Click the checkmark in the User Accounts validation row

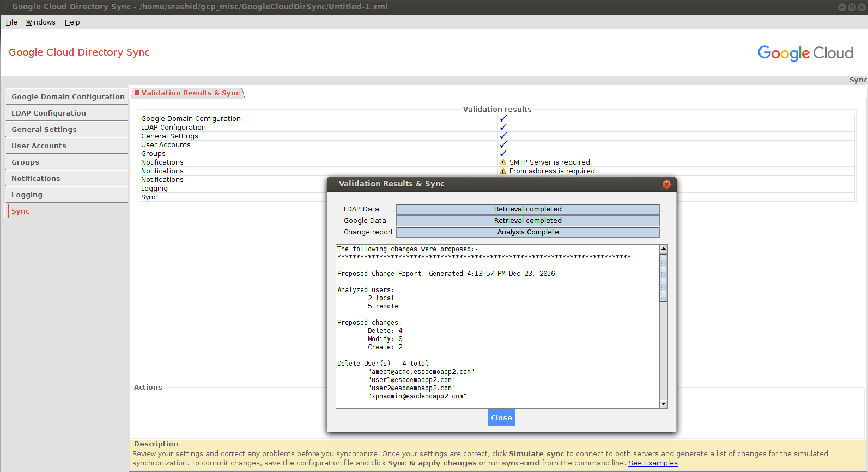pyautogui.click(x=503, y=144)
